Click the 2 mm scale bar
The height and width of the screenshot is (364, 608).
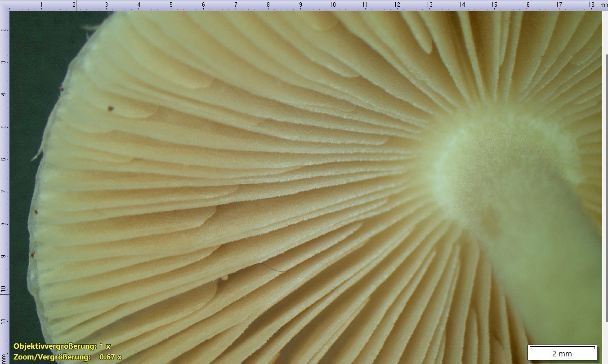[x=562, y=353]
